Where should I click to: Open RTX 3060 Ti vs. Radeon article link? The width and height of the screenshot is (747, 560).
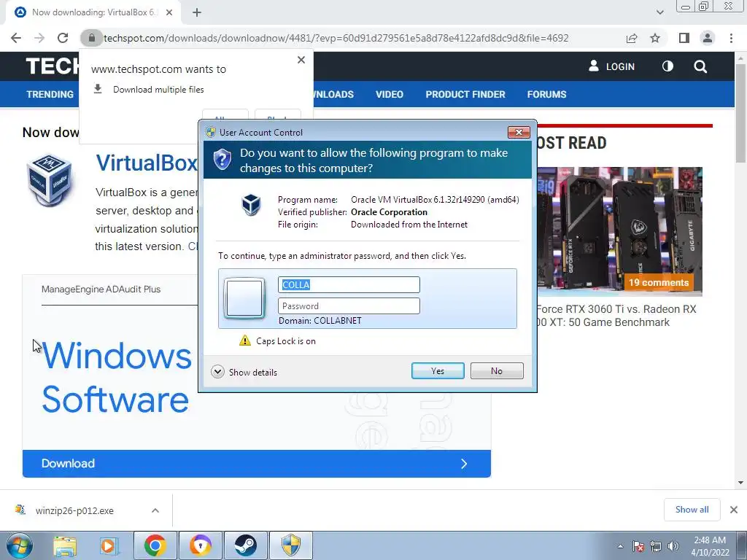616,316
